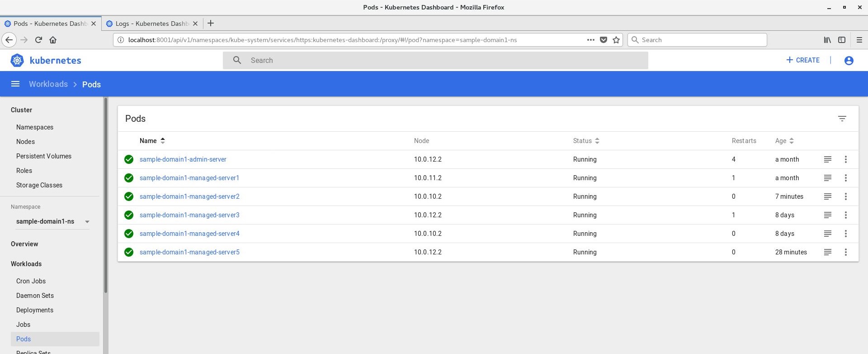
Task: Click the sidebar vertical scrollbar
Action: (106, 195)
